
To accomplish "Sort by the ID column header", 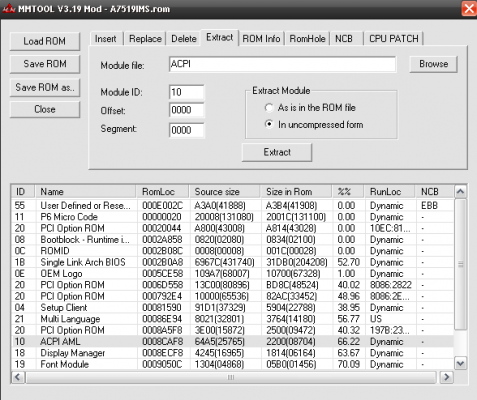I will pos(23,192).
